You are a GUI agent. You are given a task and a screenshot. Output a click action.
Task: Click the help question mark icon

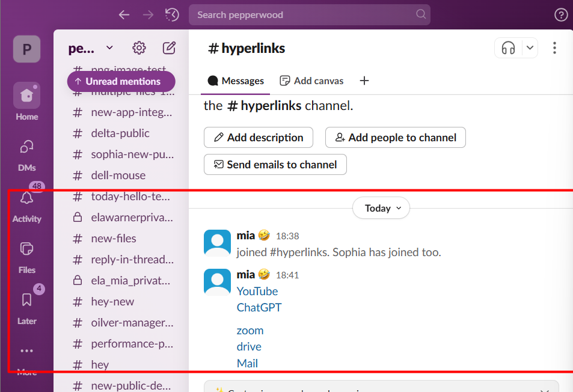pyautogui.click(x=560, y=15)
